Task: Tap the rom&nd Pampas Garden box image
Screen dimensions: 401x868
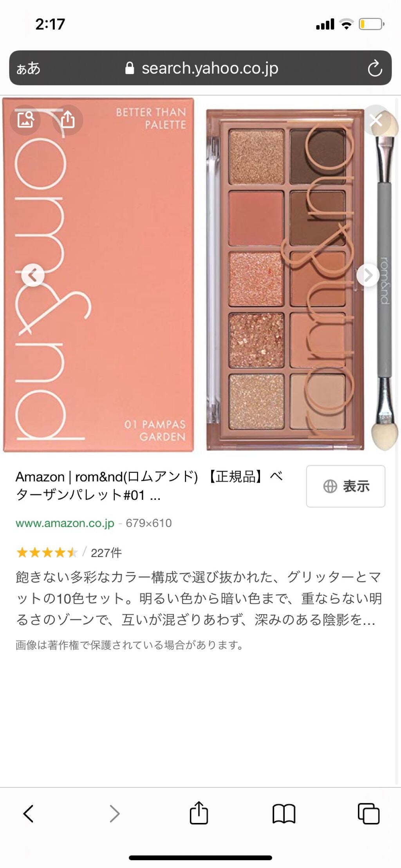Action: tap(99, 275)
